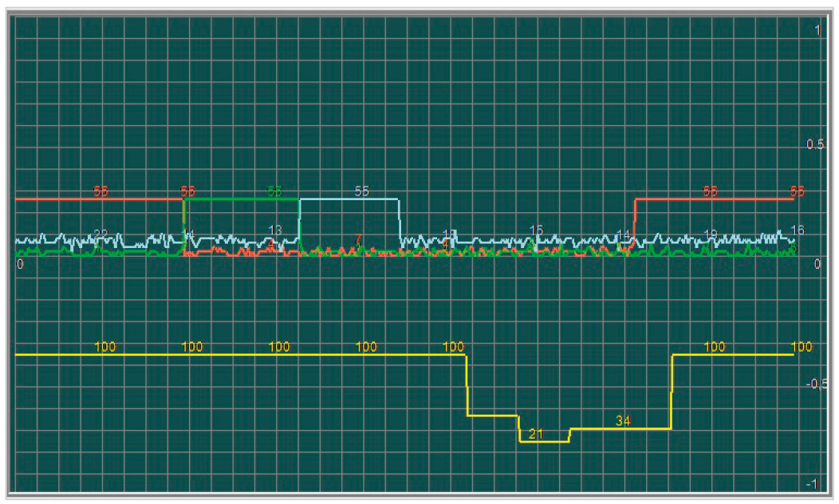
Task: Select the light-blue "13" value label
Action: coord(274,230)
